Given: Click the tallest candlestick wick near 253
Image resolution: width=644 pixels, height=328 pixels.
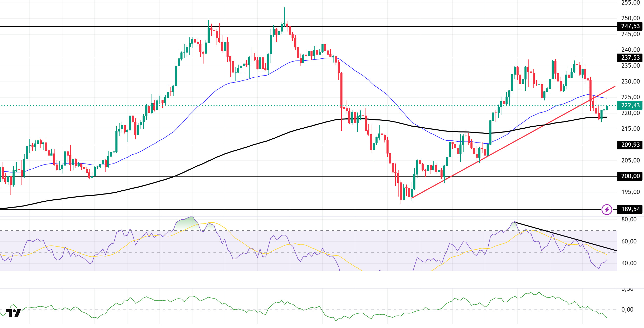Looking at the screenshot, I should point(284,14).
